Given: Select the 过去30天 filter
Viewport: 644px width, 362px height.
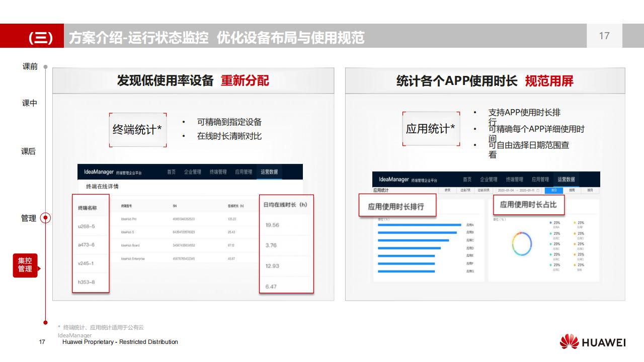Looking at the screenshot, I should (484, 191).
